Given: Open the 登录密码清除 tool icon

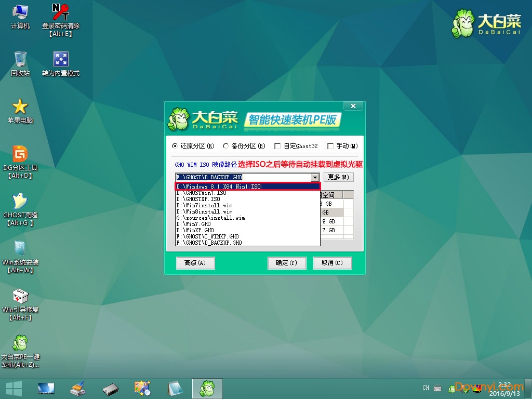Looking at the screenshot, I should click(61, 11).
